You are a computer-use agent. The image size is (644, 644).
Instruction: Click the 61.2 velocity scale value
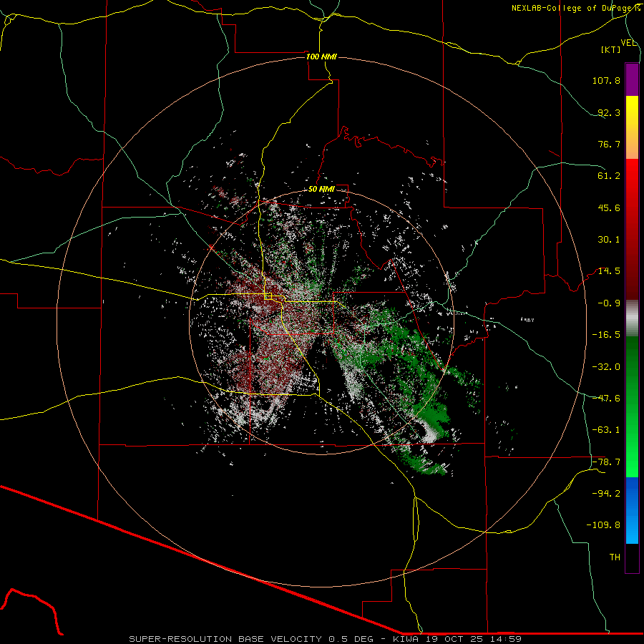pyautogui.click(x=609, y=176)
